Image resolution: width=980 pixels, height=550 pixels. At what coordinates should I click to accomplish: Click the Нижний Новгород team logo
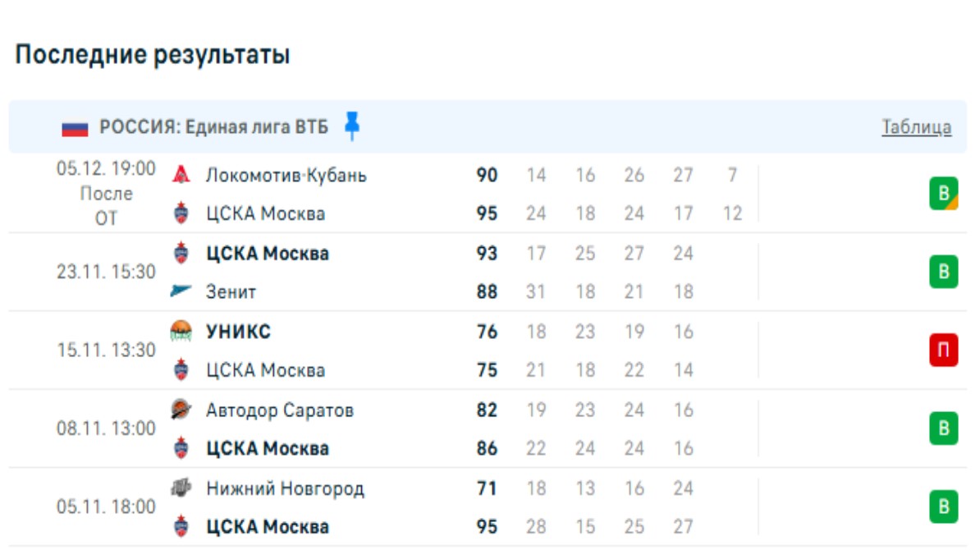(181, 488)
